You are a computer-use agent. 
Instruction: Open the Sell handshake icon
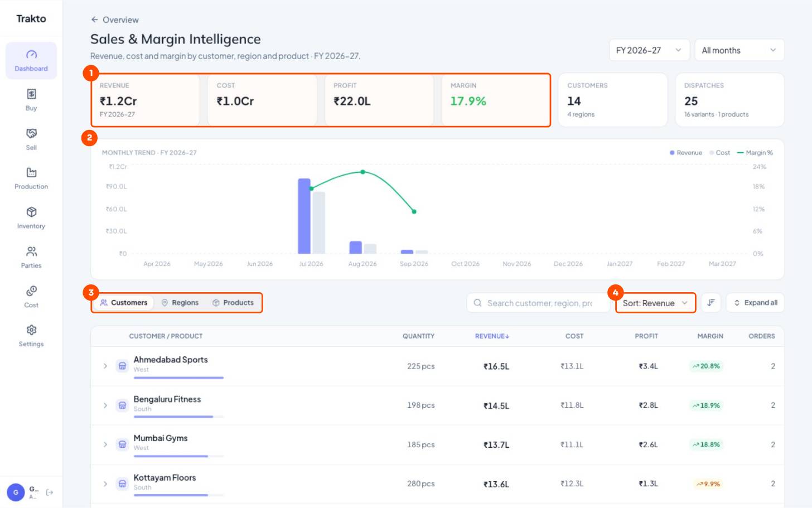[31, 133]
